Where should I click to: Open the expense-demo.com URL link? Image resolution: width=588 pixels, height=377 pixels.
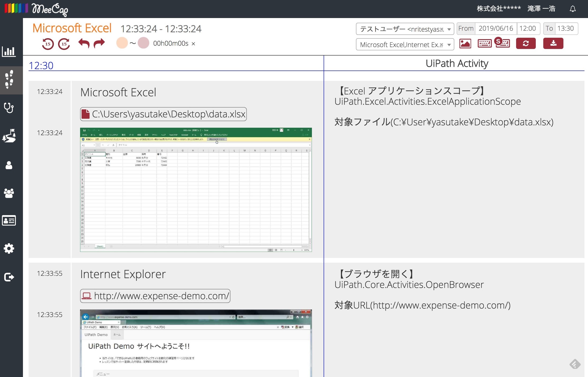pos(155,296)
